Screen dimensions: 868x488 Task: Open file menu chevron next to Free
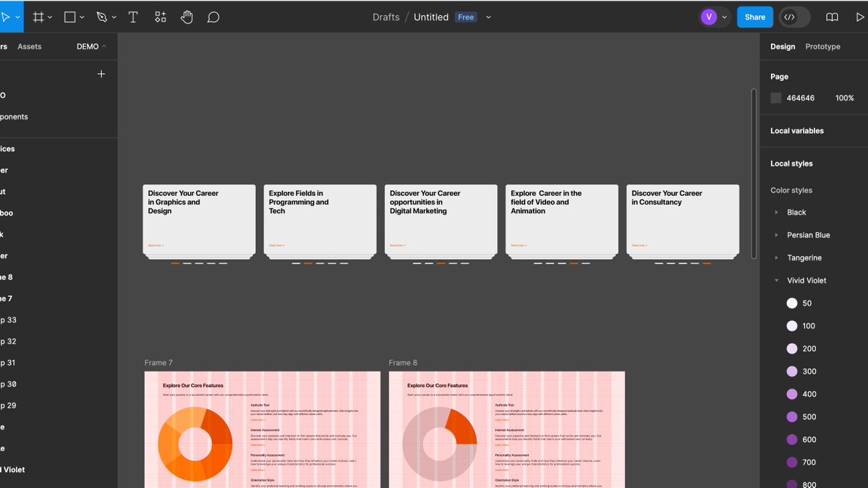click(488, 17)
